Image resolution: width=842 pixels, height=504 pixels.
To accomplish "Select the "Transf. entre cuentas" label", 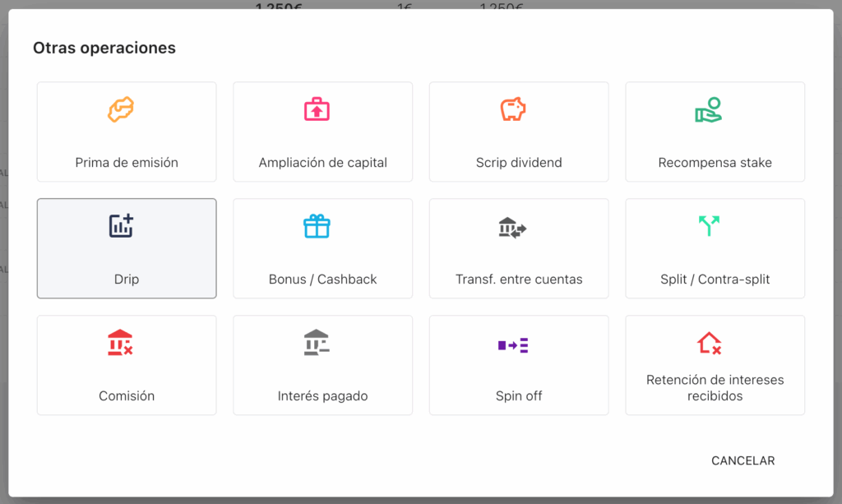I will pyautogui.click(x=519, y=280).
